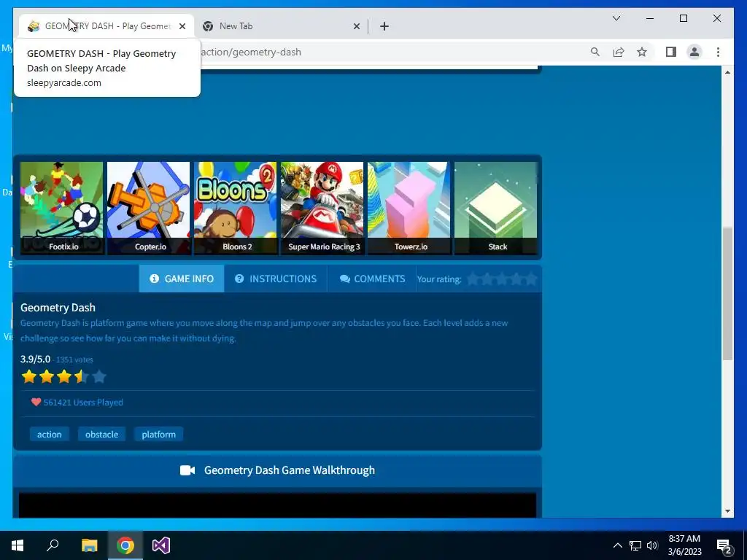Image resolution: width=747 pixels, height=560 pixels.
Task: Click the 1351 votes text
Action: 75,359
